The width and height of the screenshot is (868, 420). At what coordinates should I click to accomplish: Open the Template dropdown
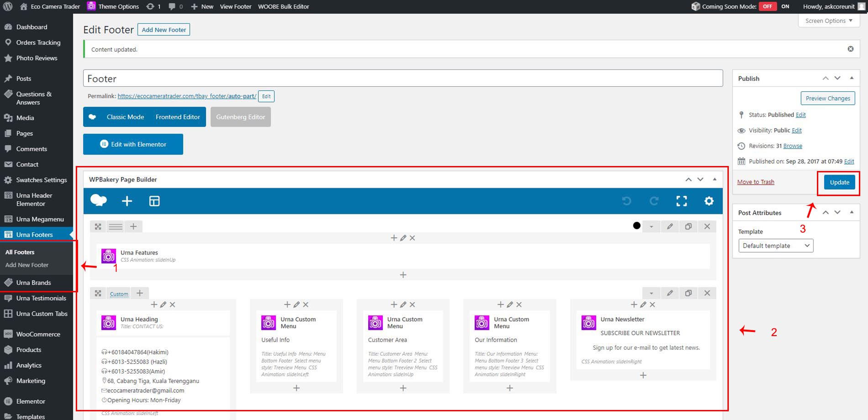[x=775, y=246]
